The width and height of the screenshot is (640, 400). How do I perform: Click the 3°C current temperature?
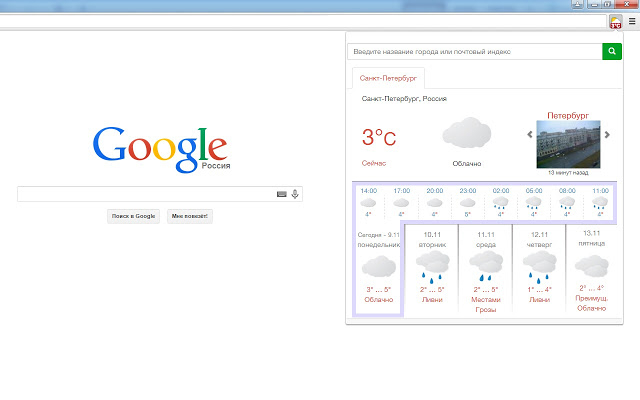379,138
